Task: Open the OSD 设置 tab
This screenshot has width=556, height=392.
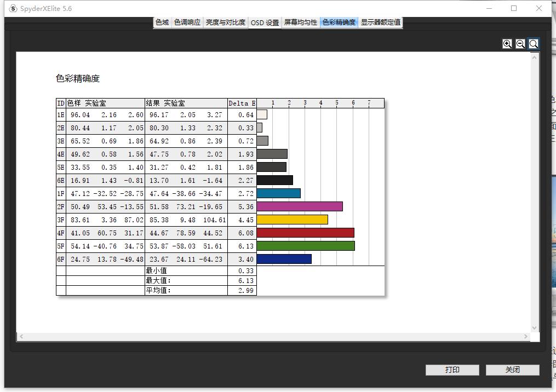Action: [265, 22]
